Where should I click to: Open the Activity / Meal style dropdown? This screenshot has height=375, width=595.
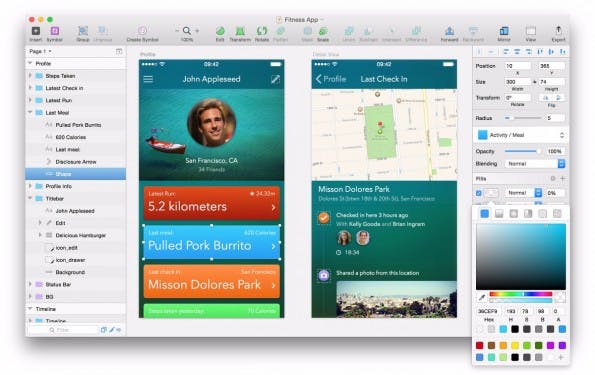click(521, 135)
